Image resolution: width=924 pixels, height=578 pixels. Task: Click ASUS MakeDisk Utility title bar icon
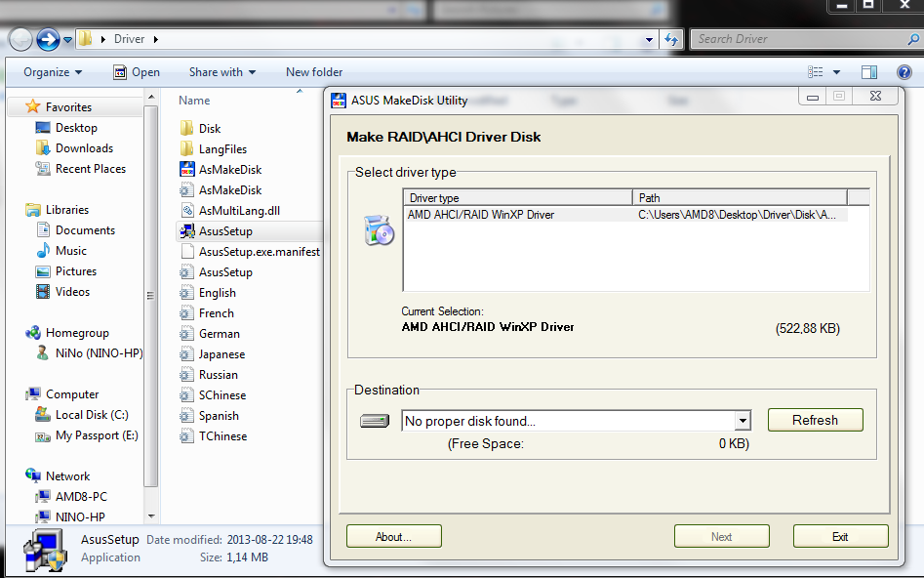tap(339, 101)
